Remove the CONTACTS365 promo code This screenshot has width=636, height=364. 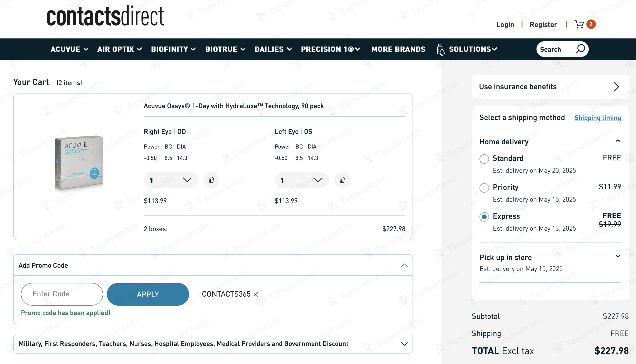256,294
